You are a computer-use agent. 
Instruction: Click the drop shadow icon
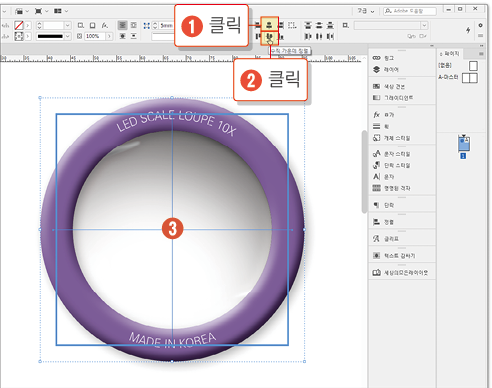[x=92, y=25]
